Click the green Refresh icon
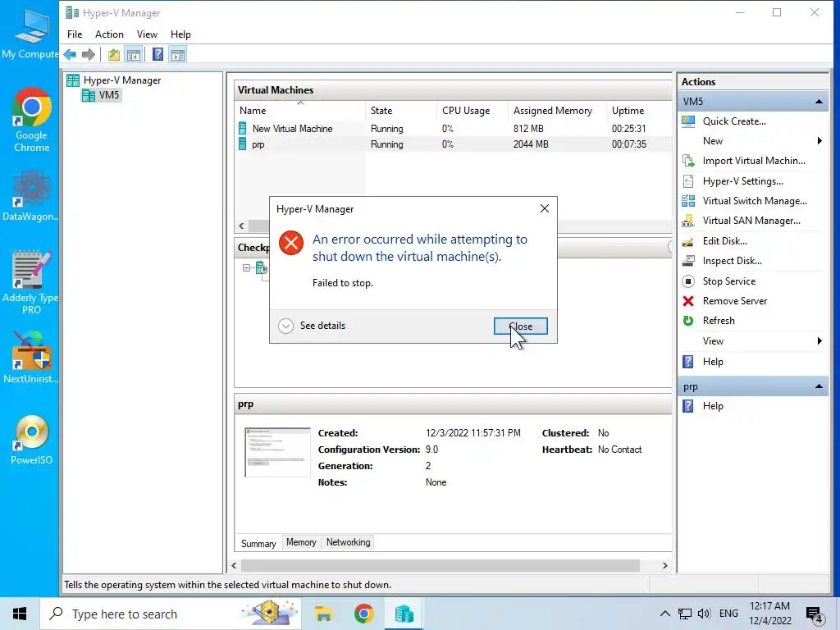Viewport: 840px width, 630px height. click(x=688, y=321)
